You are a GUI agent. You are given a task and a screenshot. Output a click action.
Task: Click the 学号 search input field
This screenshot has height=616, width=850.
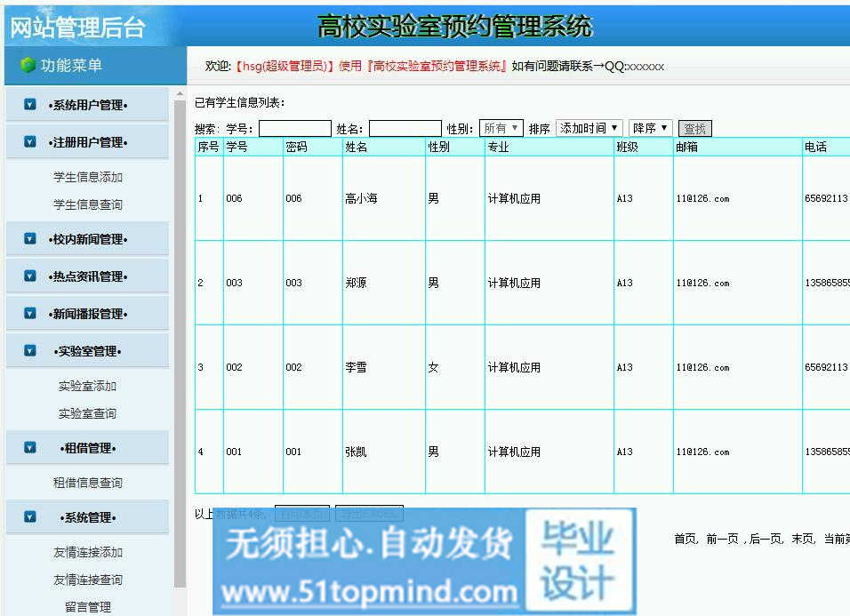[x=295, y=129]
